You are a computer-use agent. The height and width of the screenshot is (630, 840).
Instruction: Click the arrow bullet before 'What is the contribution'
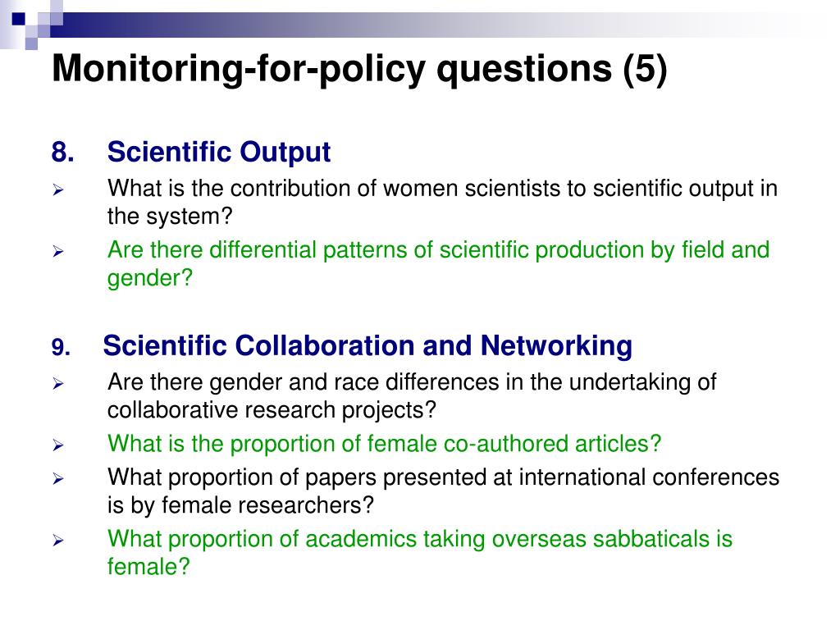click(58, 189)
